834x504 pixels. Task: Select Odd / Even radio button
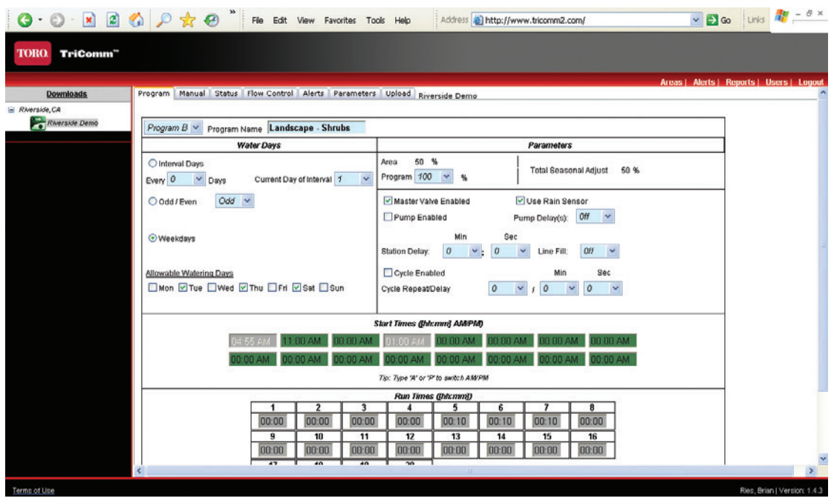153,201
